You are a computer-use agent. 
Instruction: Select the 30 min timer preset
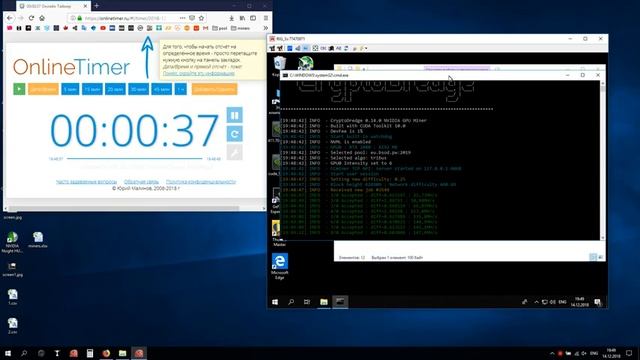(139, 89)
